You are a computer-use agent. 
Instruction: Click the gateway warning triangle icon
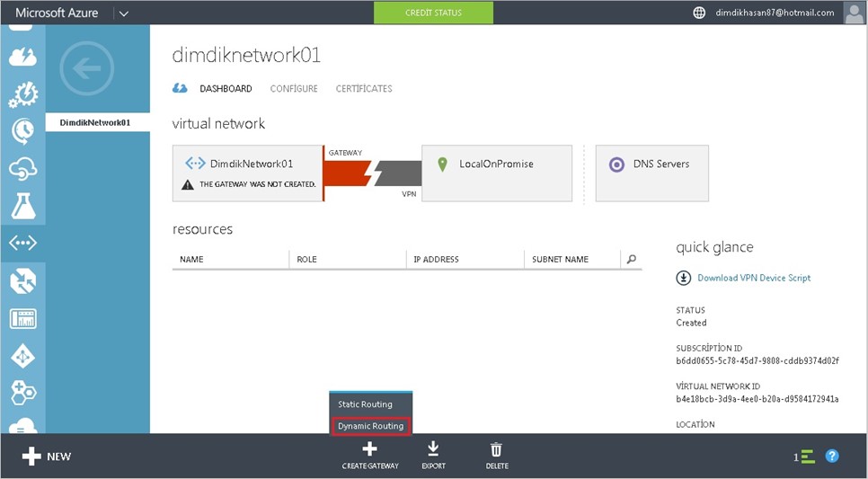tap(188, 184)
